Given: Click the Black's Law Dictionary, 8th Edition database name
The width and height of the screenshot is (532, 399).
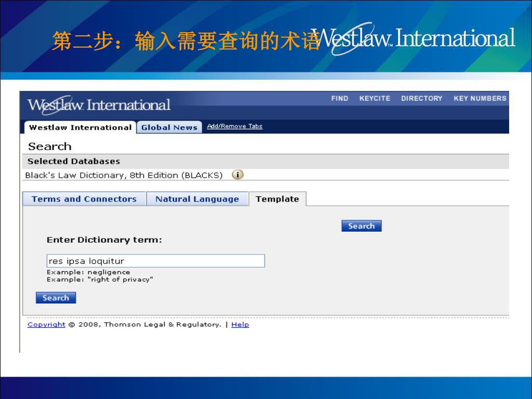Looking at the screenshot, I should [124, 175].
